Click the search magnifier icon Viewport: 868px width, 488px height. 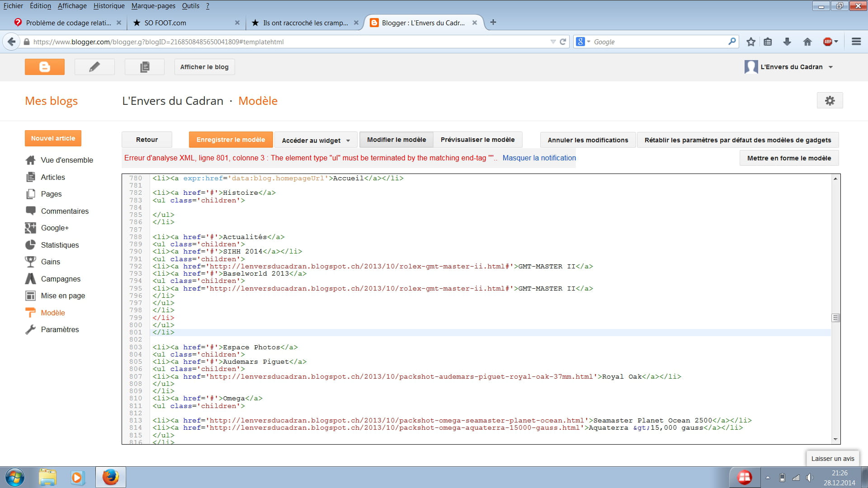[x=732, y=41]
